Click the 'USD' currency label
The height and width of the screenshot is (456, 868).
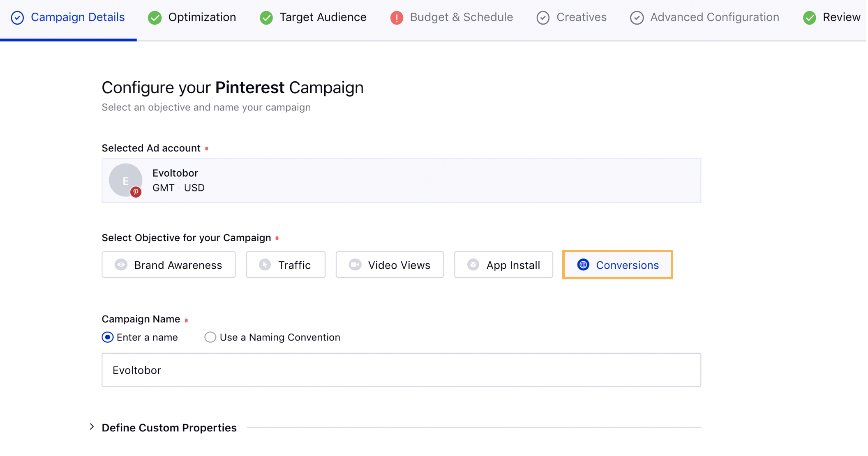[194, 188]
